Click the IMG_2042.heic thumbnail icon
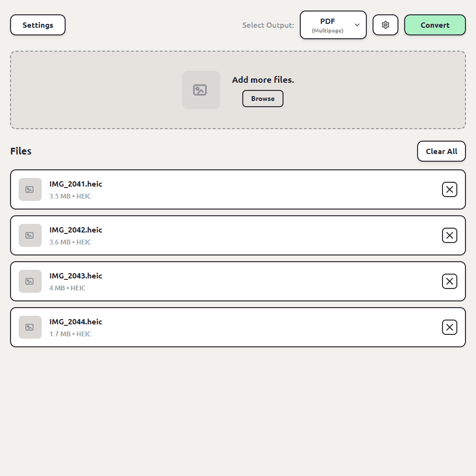 point(30,235)
